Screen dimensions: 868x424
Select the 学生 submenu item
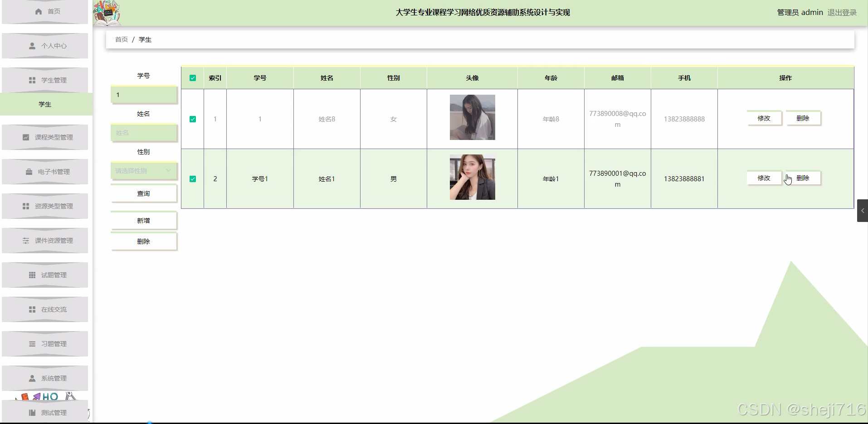(x=45, y=104)
